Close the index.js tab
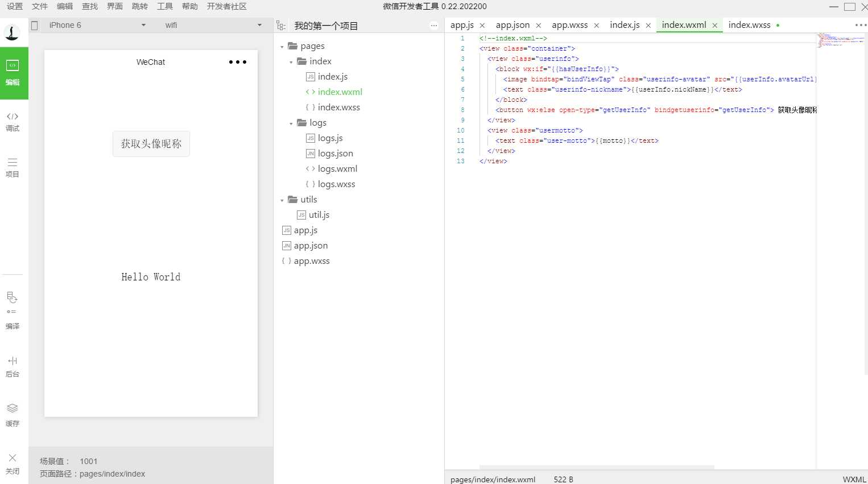Viewport: 868px width, 484px height. [648, 26]
